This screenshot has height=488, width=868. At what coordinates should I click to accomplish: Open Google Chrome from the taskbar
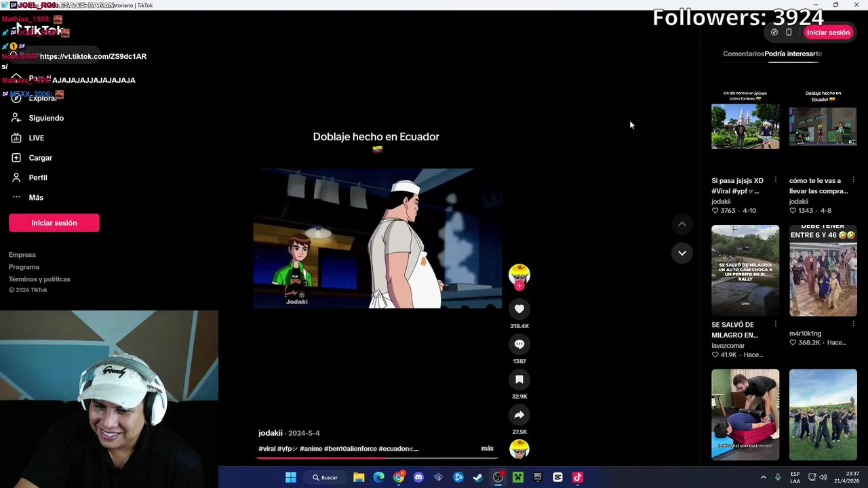(399, 477)
